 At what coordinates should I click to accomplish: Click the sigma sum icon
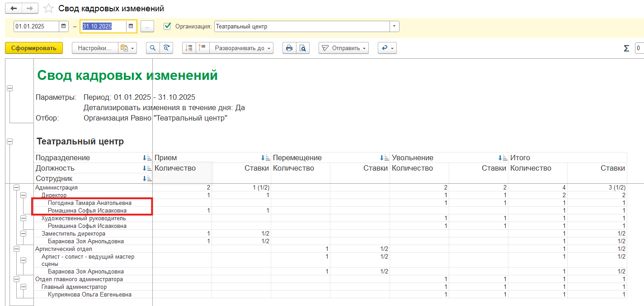click(626, 48)
